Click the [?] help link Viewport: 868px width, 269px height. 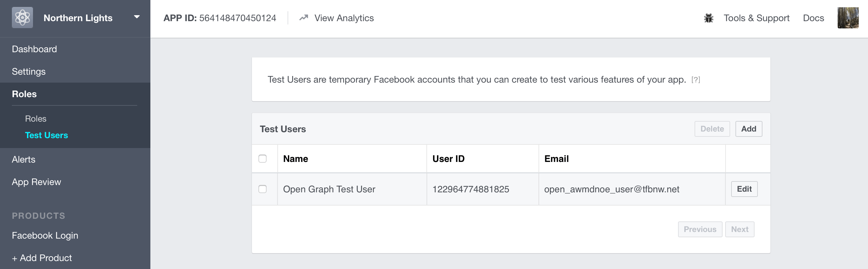click(x=696, y=80)
